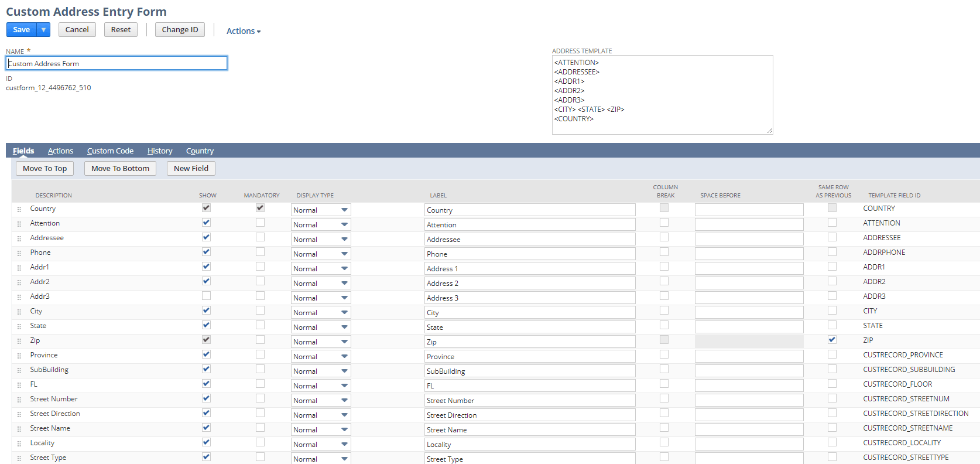Click the drag handle for Phone row

point(19,253)
